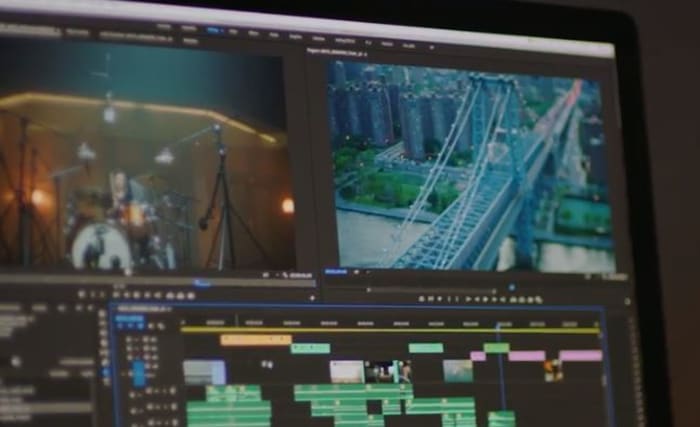Screen dimensions: 700x427
Task: Select the first teal clip after orange clip
Action: tap(310, 348)
